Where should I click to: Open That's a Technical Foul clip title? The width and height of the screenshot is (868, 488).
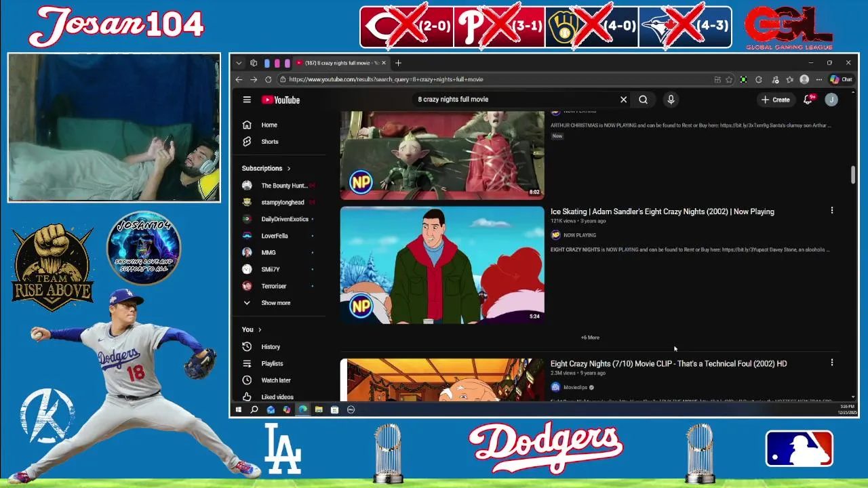(x=669, y=364)
